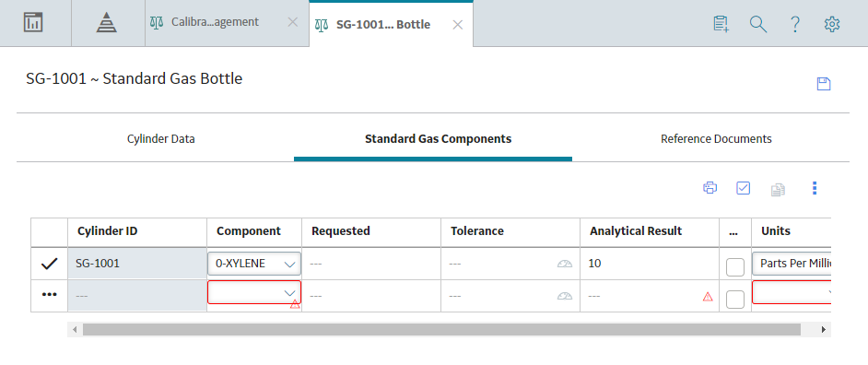Open the settings gear icon
868x365 pixels.
pyautogui.click(x=832, y=24)
